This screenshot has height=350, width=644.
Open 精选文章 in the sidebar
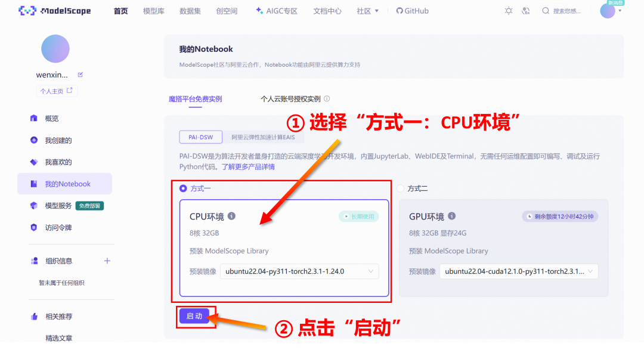point(58,338)
